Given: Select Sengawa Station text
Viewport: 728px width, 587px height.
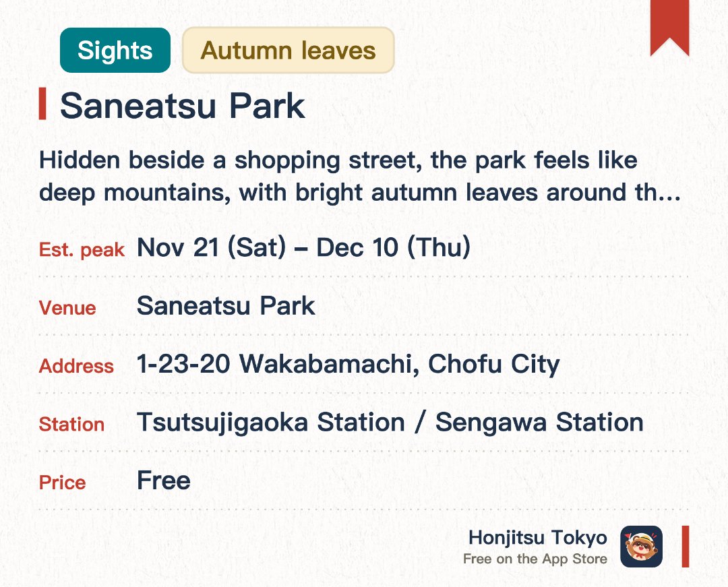Looking at the screenshot, I should pos(539,423).
